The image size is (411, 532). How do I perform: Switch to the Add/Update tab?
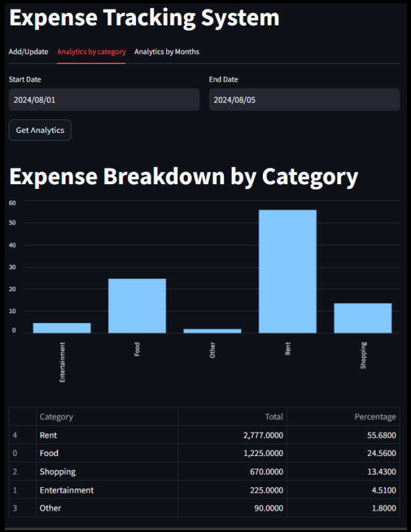click(x=28, y=51)
